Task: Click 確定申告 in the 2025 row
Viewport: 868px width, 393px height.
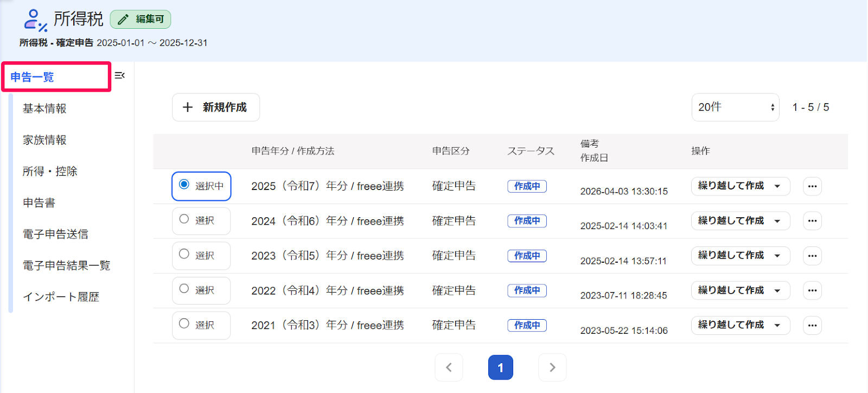Action: [454, 186]
